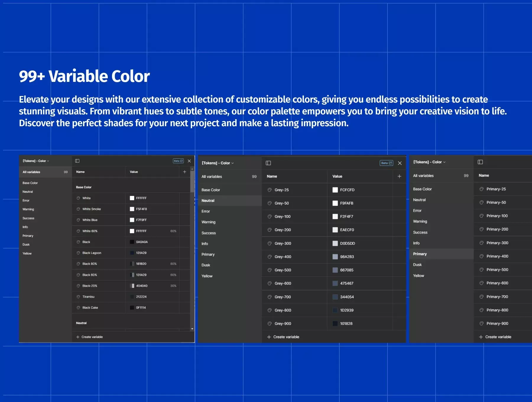Click the Name column header in left panel
Viewport: 532px width, 402px height.
pyautogui.click(x=80, y=172)
